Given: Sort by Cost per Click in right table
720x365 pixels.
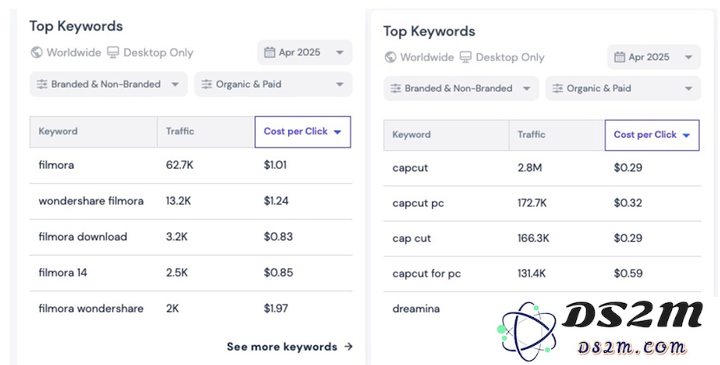Looking at the screenshot, I should [652, 135].
